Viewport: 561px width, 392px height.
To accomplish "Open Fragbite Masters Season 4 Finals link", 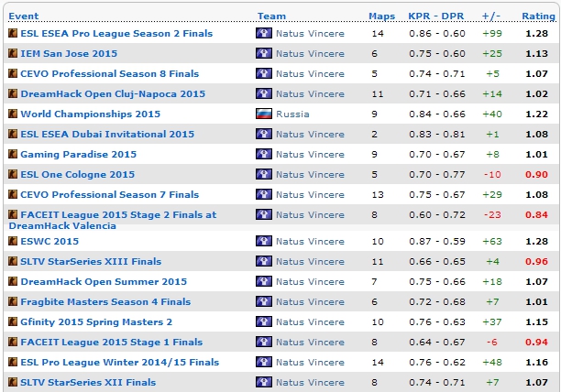I will (105, 301).
